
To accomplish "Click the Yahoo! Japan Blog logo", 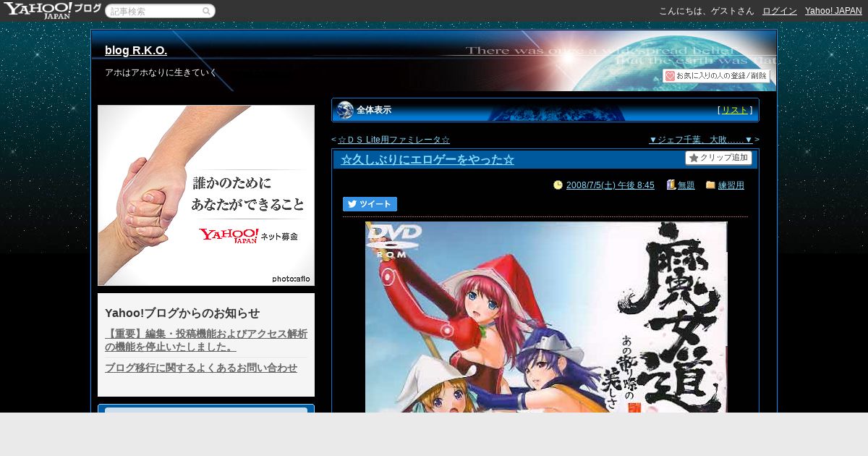I will 52,10.
